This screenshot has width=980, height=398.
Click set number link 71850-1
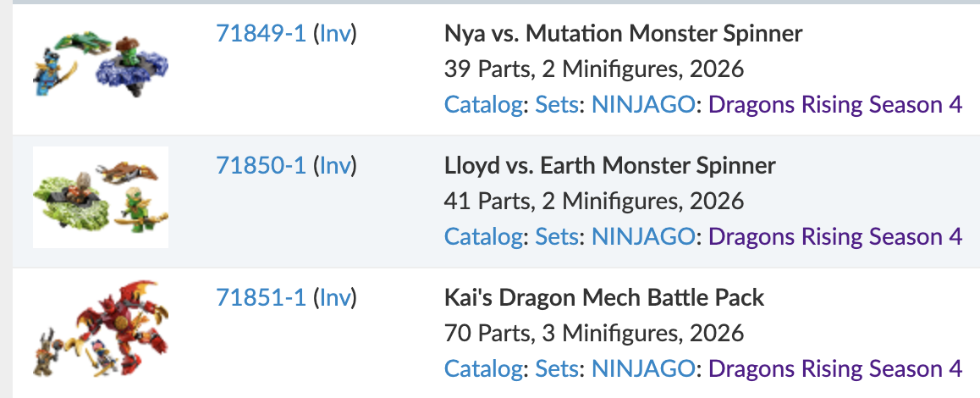261,166
